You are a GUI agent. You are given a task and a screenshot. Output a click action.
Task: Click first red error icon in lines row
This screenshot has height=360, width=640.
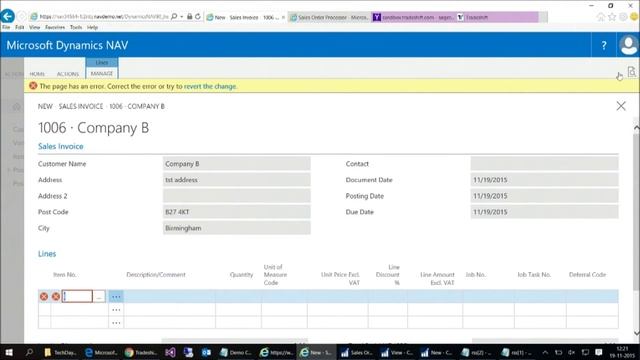pyautogui.click(x=44, y=296)
